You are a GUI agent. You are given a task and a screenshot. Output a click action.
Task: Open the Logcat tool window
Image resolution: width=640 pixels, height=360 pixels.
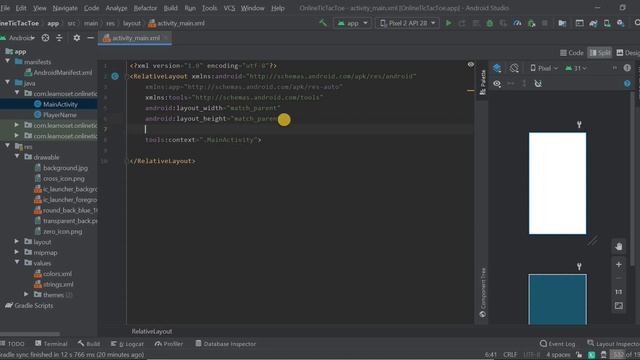point(127,344)
